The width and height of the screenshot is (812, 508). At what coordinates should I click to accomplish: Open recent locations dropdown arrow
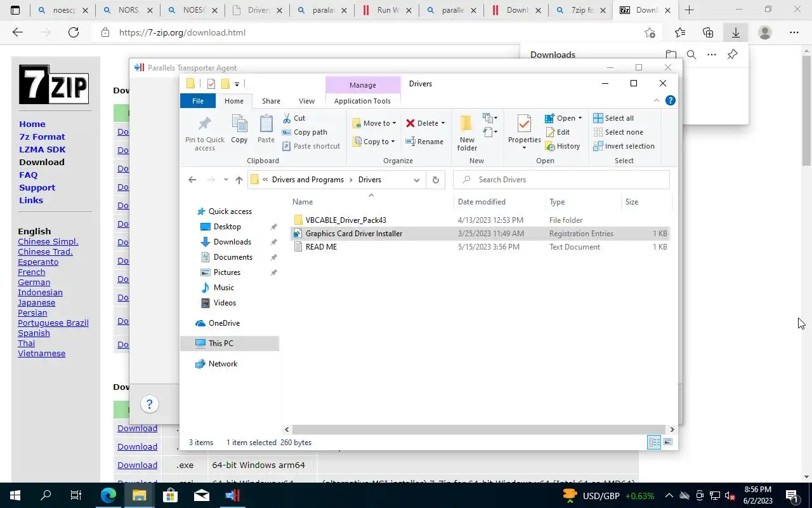226,180
